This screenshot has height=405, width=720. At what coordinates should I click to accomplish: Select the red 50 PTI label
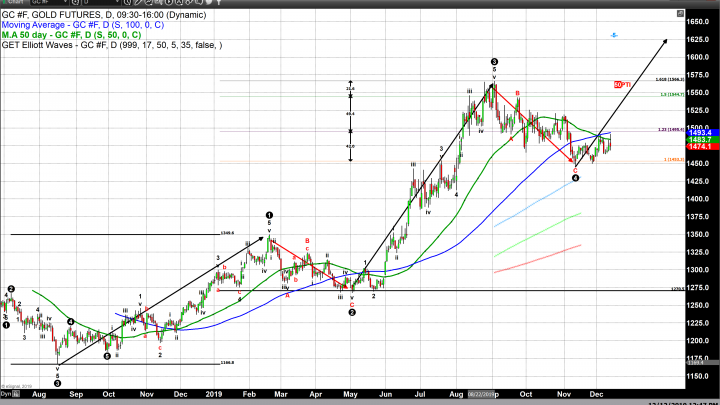620,84
